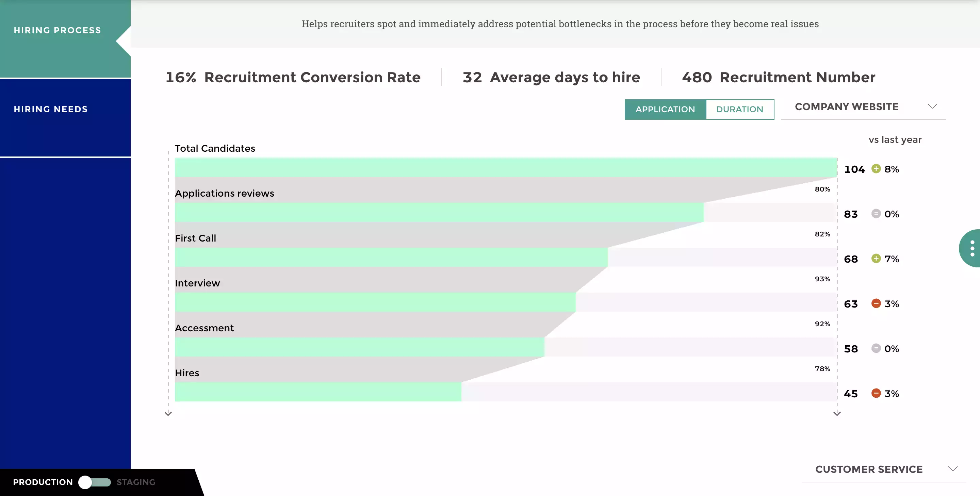This screenshot has width=980, height=496.
Task: Click the red minus icon beside 63
Action: tap(876, 303)
